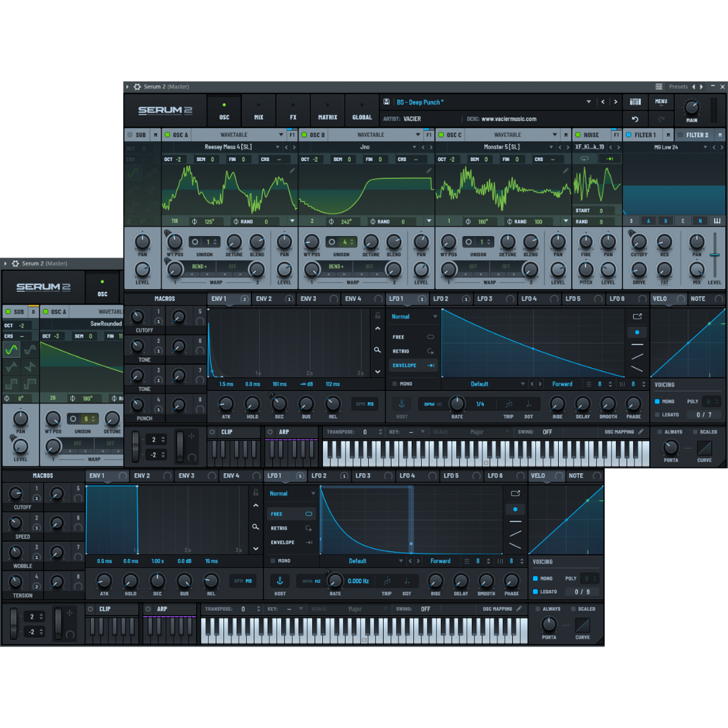The image size is (728, 728).
Task: Open the preset browser icon left of MENU
Action: click(x=635, y=102)
